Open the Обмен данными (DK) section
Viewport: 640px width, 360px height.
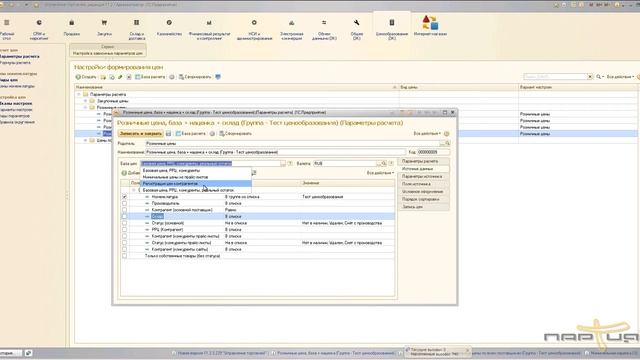click(x=324, y=29)
